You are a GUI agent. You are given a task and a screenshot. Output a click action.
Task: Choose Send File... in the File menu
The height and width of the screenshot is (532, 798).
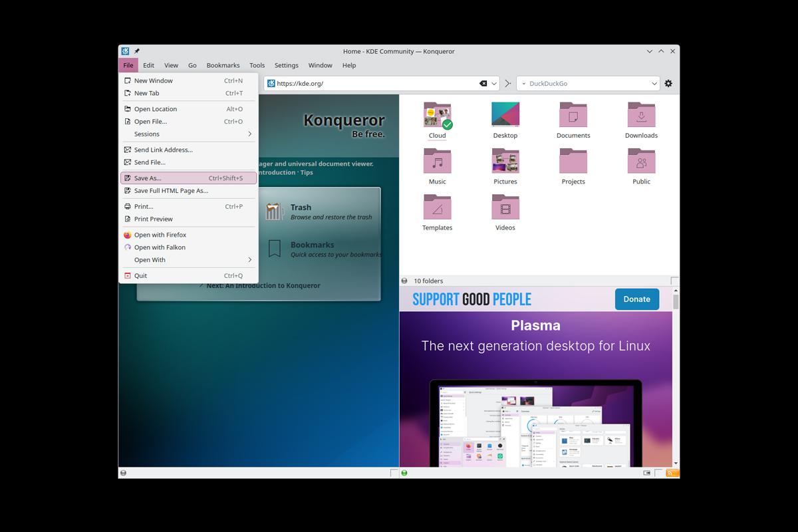pos(188,162)
